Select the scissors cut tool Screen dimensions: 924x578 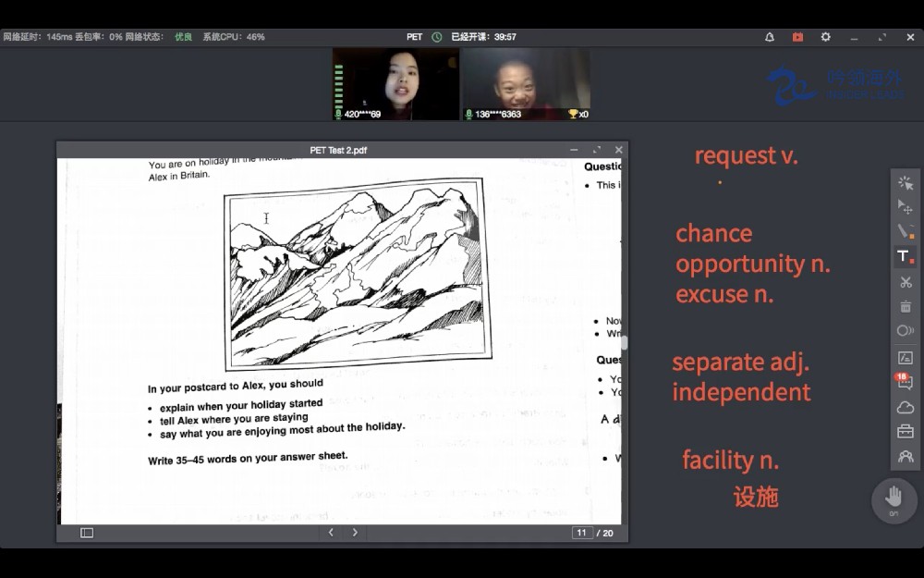pyautogui.click(x=905, y=281)
